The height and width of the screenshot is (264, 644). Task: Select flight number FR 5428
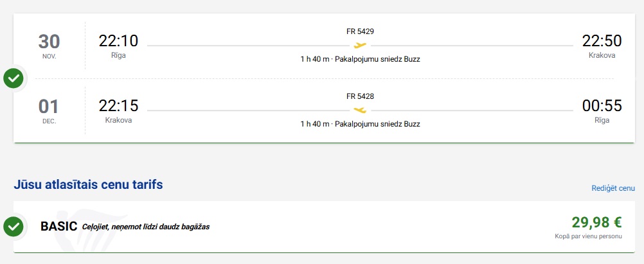coord(360,96)
